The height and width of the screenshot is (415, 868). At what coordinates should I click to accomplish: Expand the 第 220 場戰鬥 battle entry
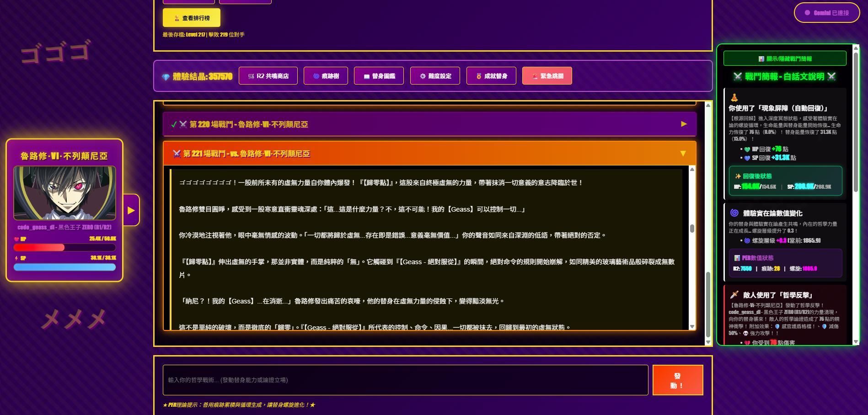click(x=429, y=124)
